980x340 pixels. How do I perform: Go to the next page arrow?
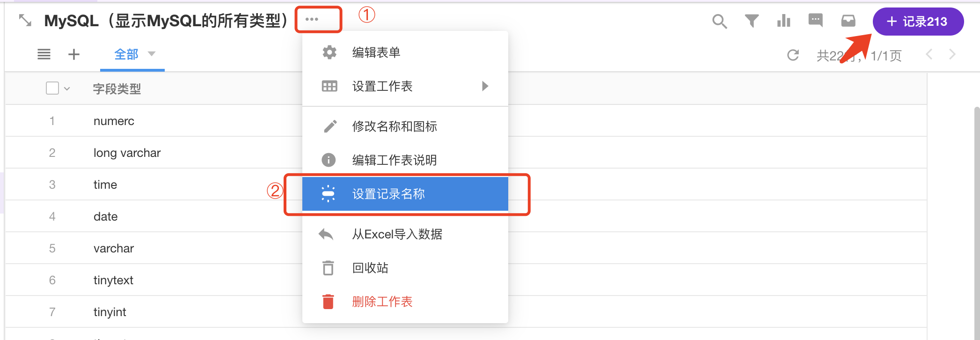pyautogui.click(x=952, y=55)
